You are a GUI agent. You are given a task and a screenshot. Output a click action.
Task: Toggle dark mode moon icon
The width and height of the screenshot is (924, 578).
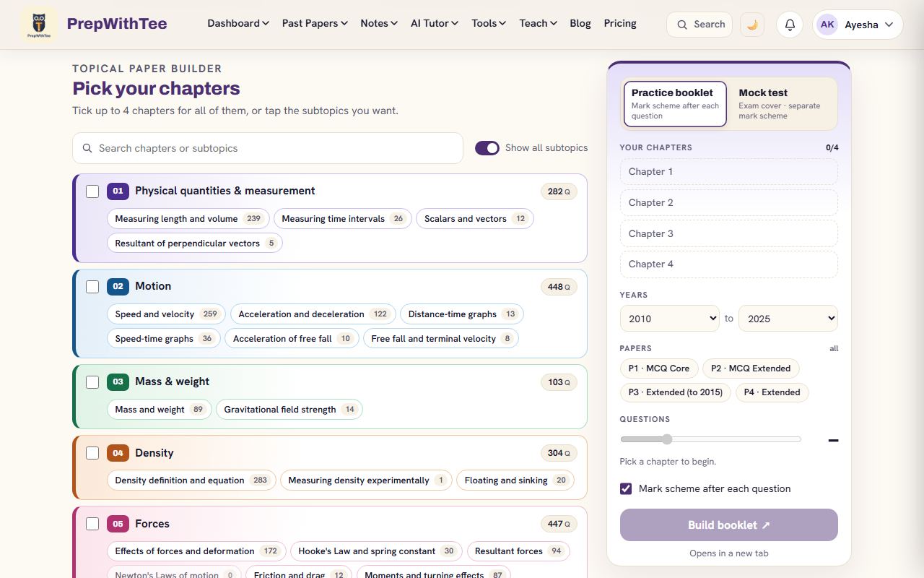pyautogui.click(x=752, y=25)
